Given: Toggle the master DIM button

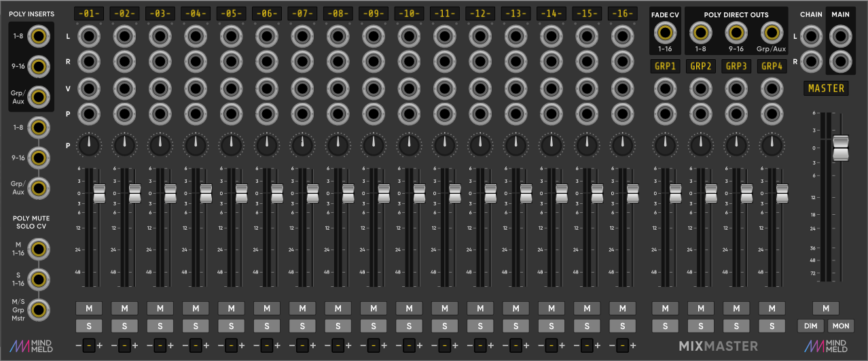Looking at the screenshot, I should click(810, 326).
